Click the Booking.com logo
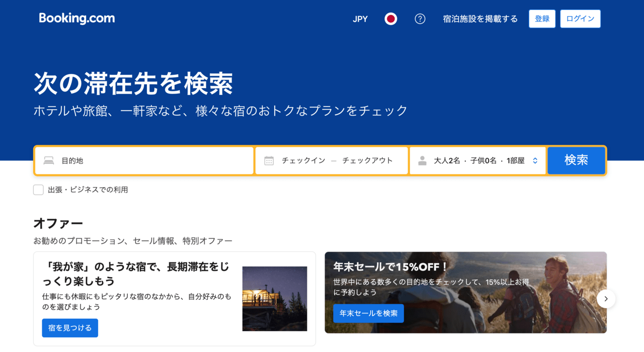 click(76, 18)
